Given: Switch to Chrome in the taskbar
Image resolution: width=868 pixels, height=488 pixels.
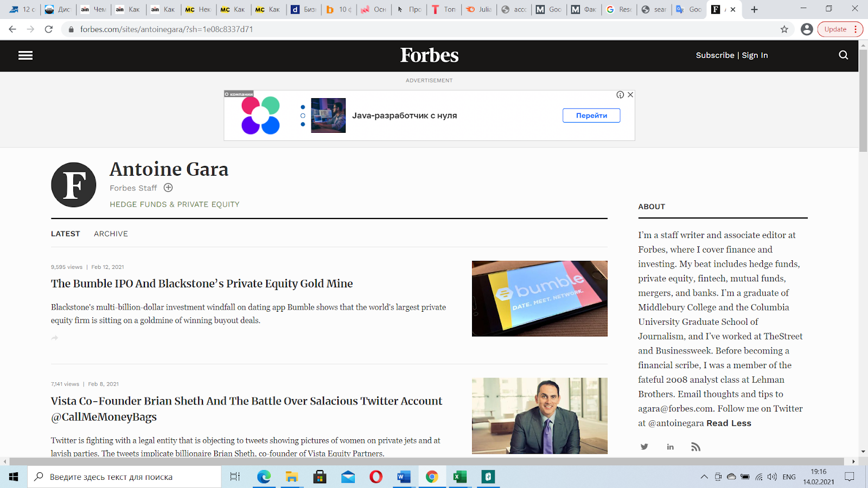Looking at the screenshot, I should coord(432,477).
